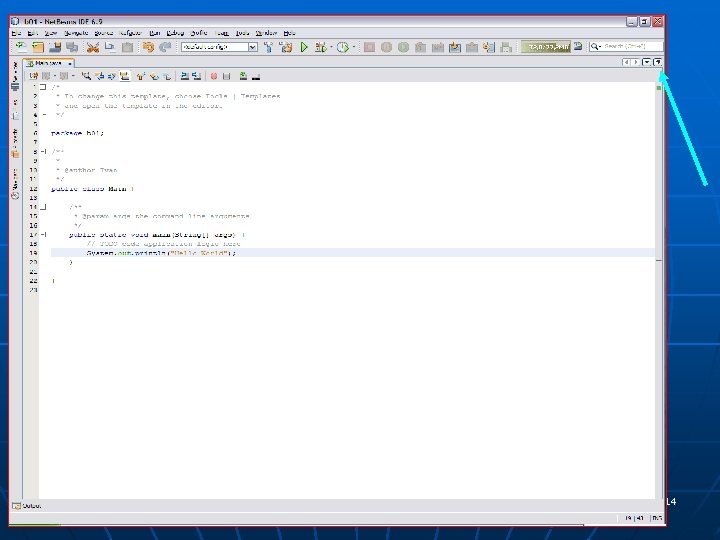720x540 pixels.
Task: Open the File menu
Action: coord(16,33)
